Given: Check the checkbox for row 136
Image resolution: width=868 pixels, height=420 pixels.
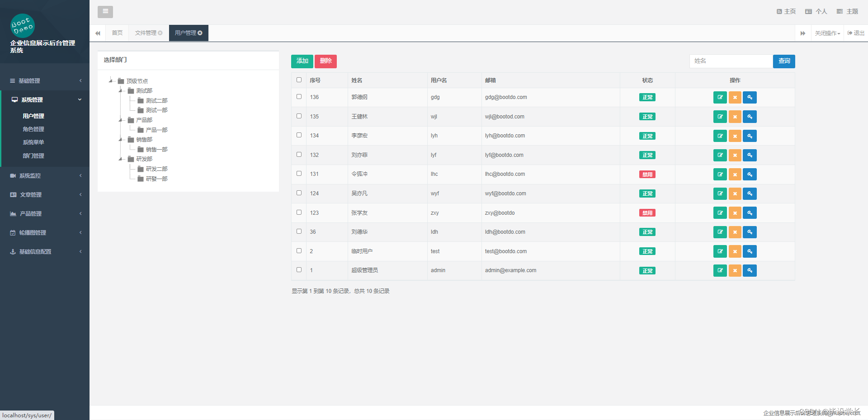Looking at the screenshot, I should pyautogui.click(x=299, y=97).
